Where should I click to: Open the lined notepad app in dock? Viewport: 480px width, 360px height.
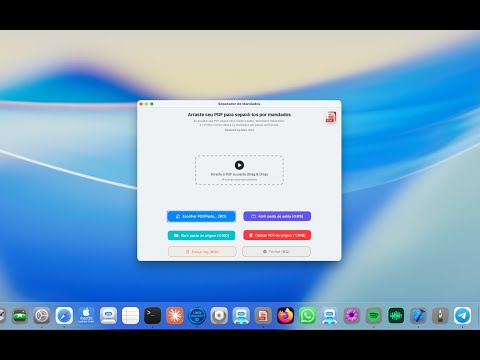[x=130, y=315]
